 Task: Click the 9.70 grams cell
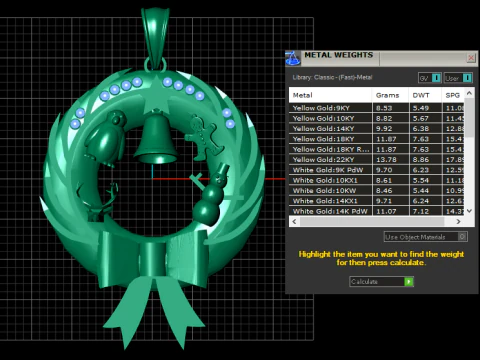point(390,170)
